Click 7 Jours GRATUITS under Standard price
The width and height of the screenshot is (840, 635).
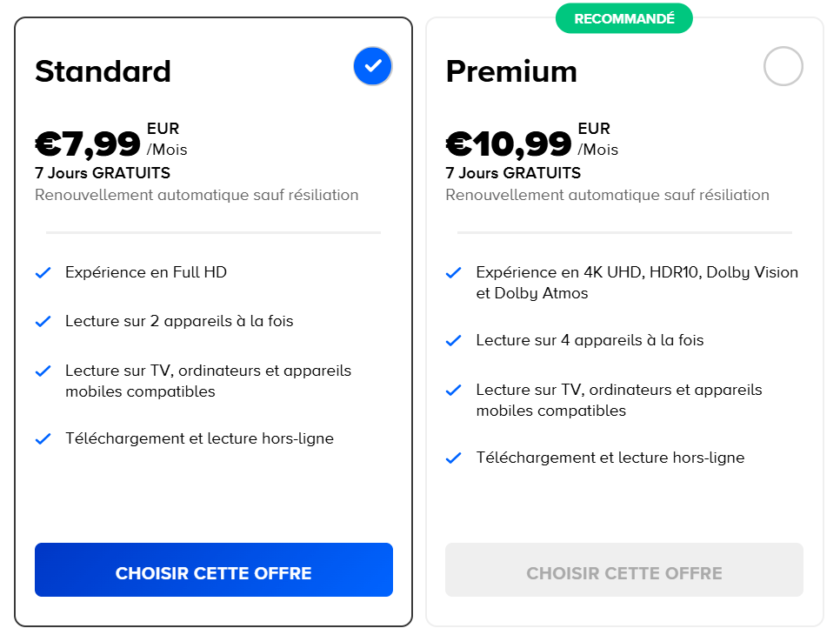tap(103, 173)
